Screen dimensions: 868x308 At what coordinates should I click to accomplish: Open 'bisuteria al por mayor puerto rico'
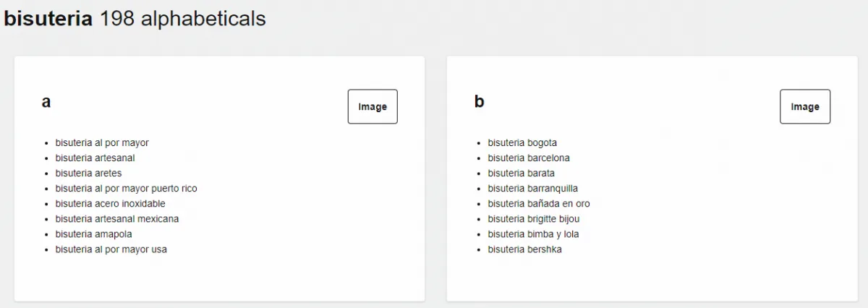tap(126, 188)
